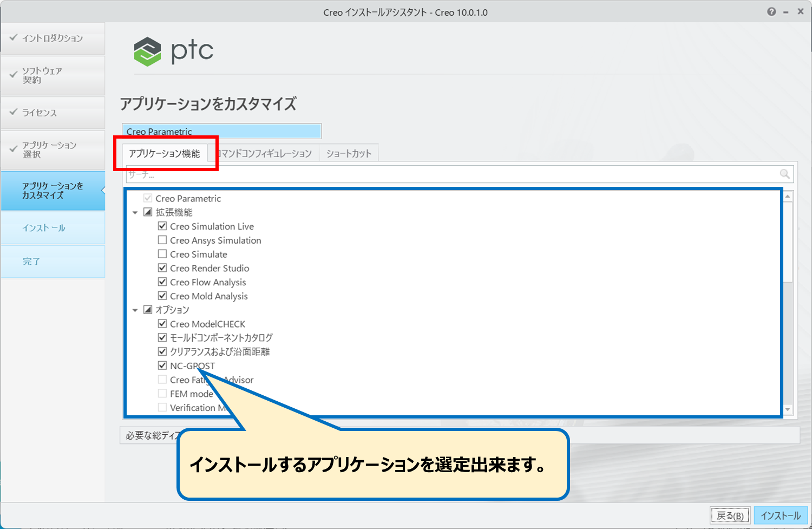The image size is (812, 529).
Task: Uncheck Creo Simulation Live checkbox
Action: [162, 226]
